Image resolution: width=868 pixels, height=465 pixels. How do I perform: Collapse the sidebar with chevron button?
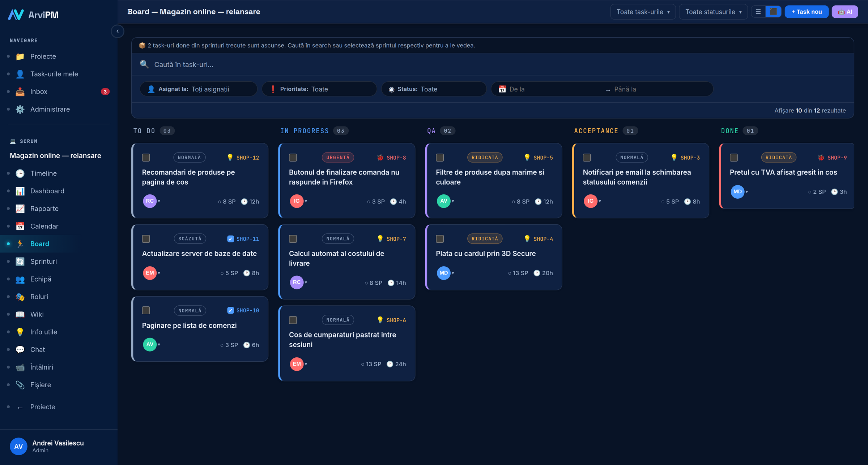[x=118, y=31]
